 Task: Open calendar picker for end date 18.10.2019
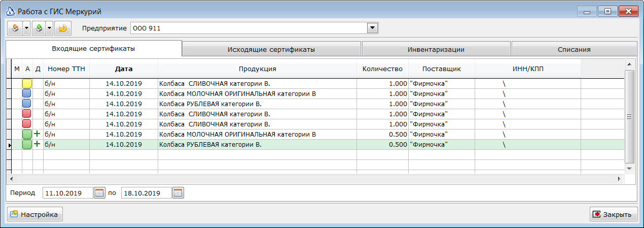click(x=178, y=193)
